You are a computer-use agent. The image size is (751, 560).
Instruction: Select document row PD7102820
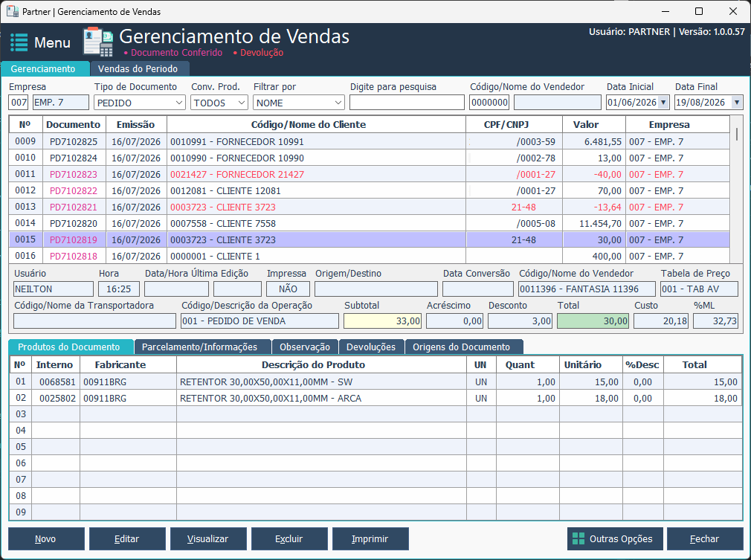click(x=369, y=223)
